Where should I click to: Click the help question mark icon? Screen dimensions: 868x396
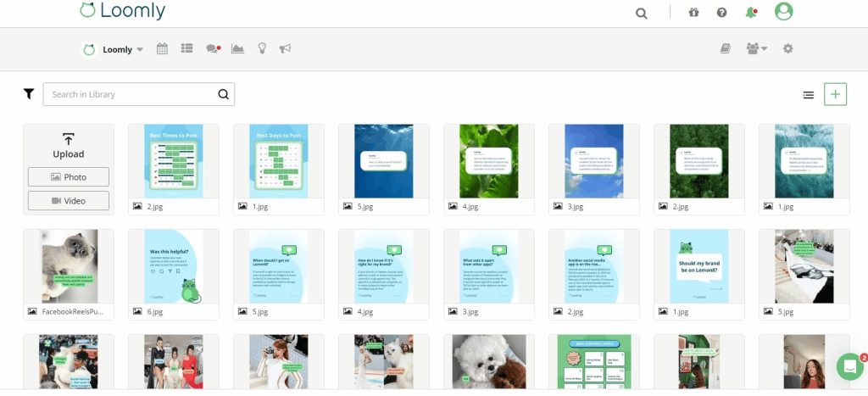point(721,12)
